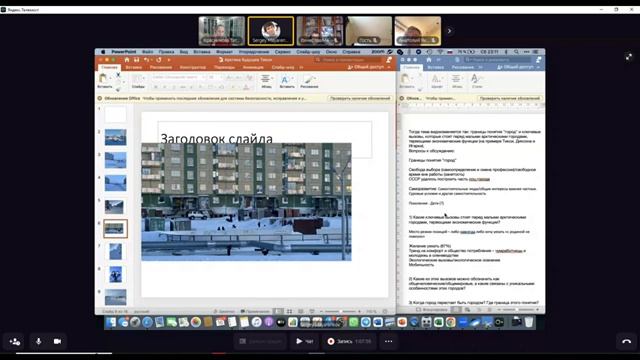Switch to Конструктор ribbon tab

point(193,67)
